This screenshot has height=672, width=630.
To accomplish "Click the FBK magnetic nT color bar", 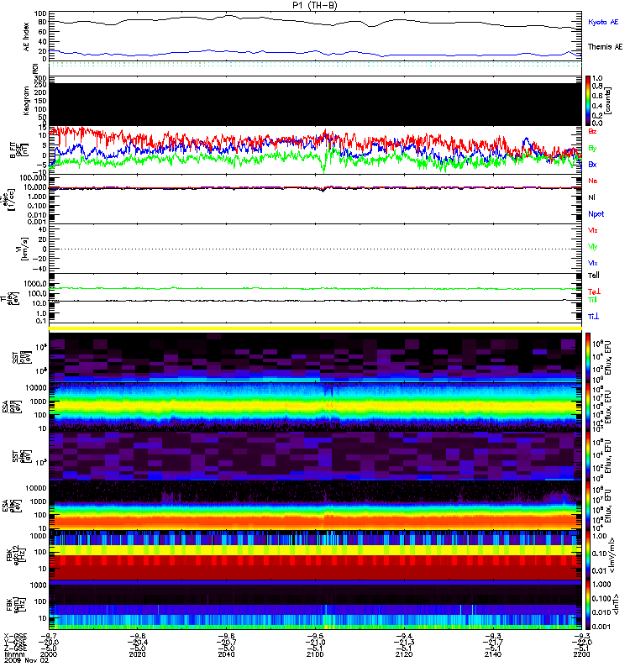I will click(x=587, y=605).
